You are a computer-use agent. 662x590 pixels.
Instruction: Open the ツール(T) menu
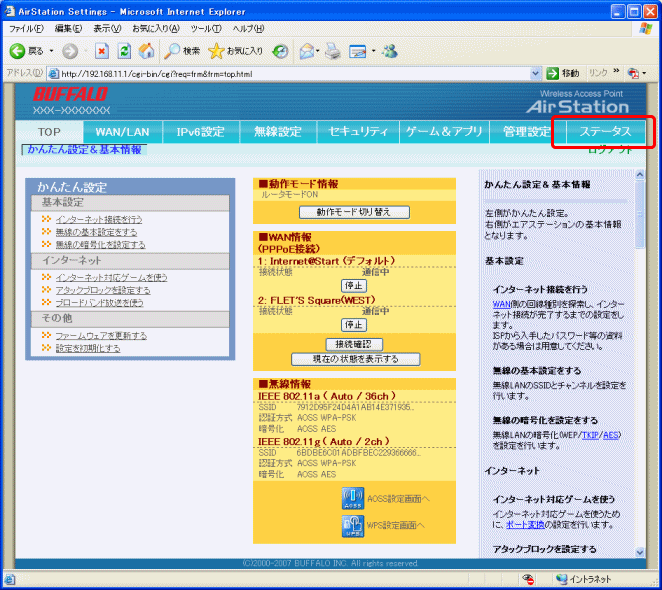[x=206, y=28]
